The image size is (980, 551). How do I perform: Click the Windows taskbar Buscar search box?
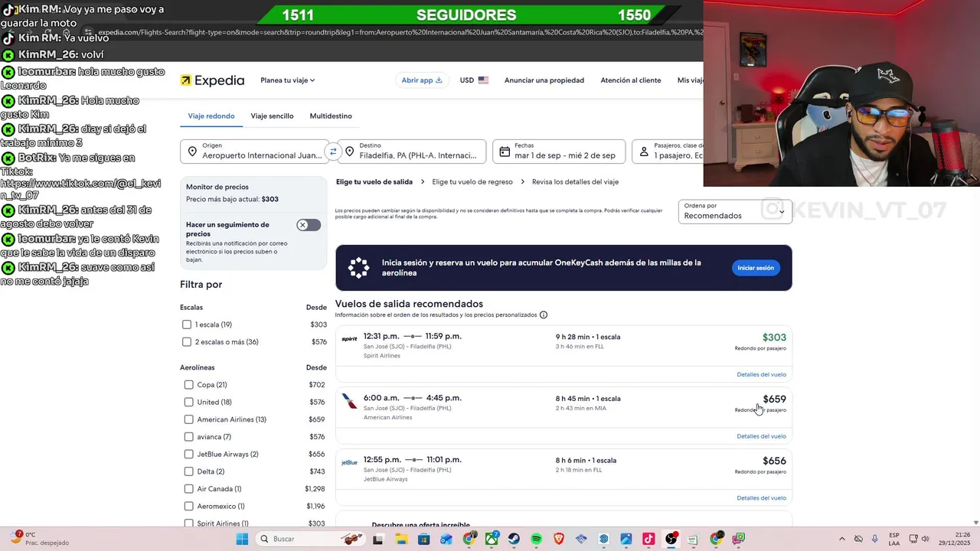click(310, 539)
